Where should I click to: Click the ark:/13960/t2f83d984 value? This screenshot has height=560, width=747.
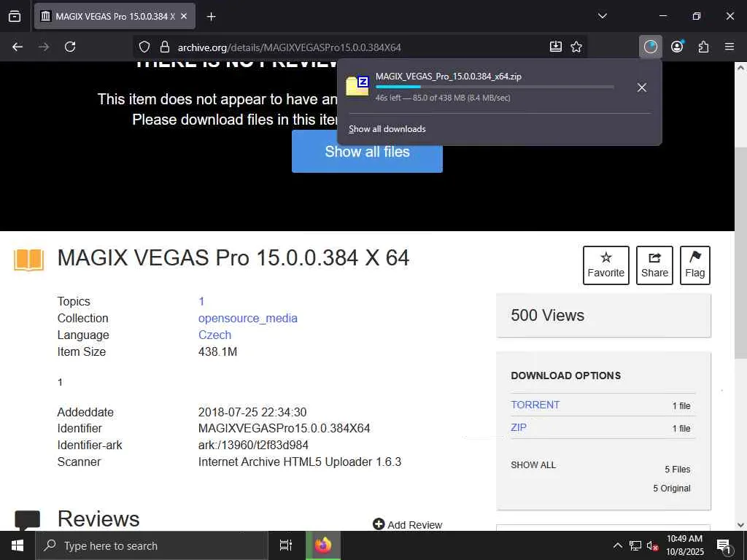[x=253, y=445]
